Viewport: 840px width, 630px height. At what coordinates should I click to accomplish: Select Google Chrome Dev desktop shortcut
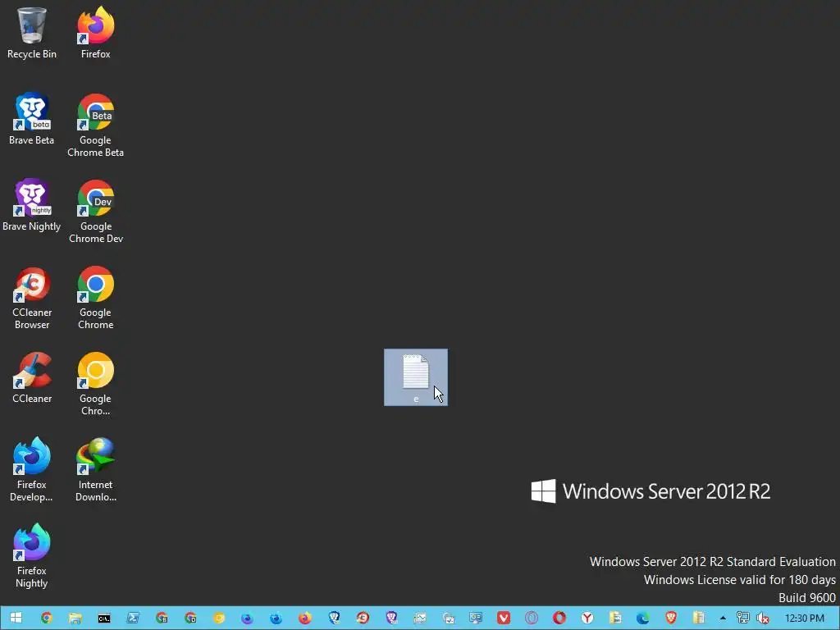coord(95,211)
